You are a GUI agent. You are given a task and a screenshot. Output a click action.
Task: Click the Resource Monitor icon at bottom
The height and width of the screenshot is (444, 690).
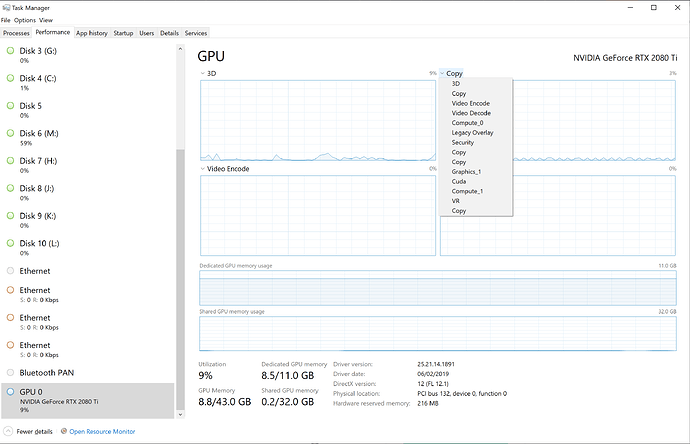pyautogui.click(x=62, y=432)
